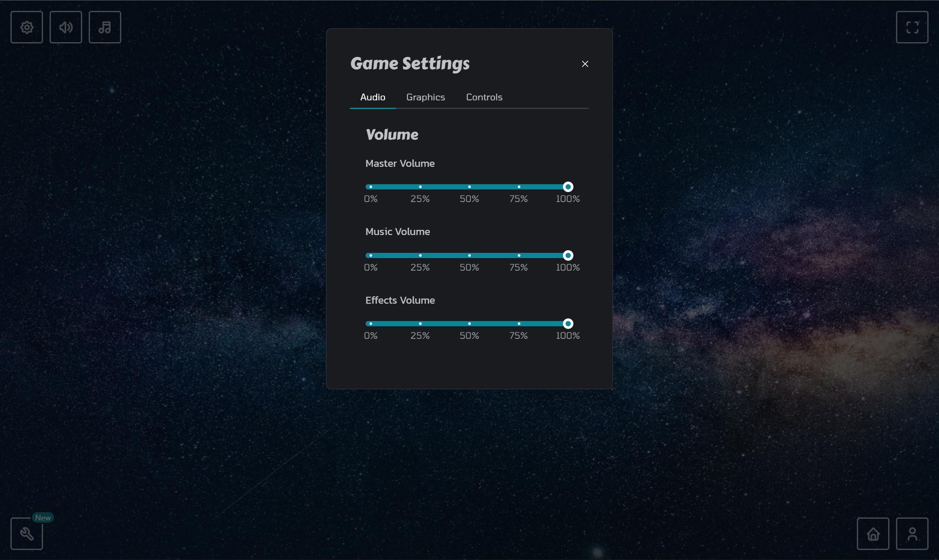The height and width of the screenshot is (560, 939).
Task: Open the wrench tools icon marked New
Action: tap(27, 533)
